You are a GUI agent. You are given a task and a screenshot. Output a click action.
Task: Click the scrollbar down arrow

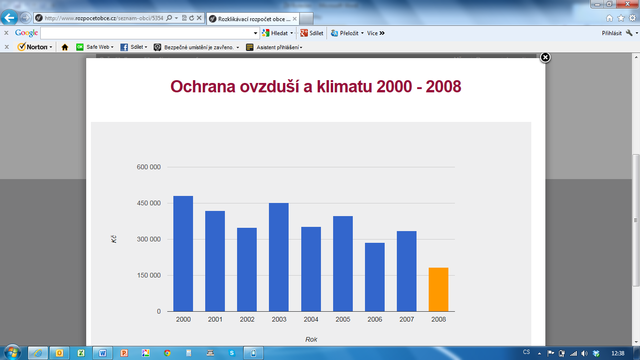(636, 342)
